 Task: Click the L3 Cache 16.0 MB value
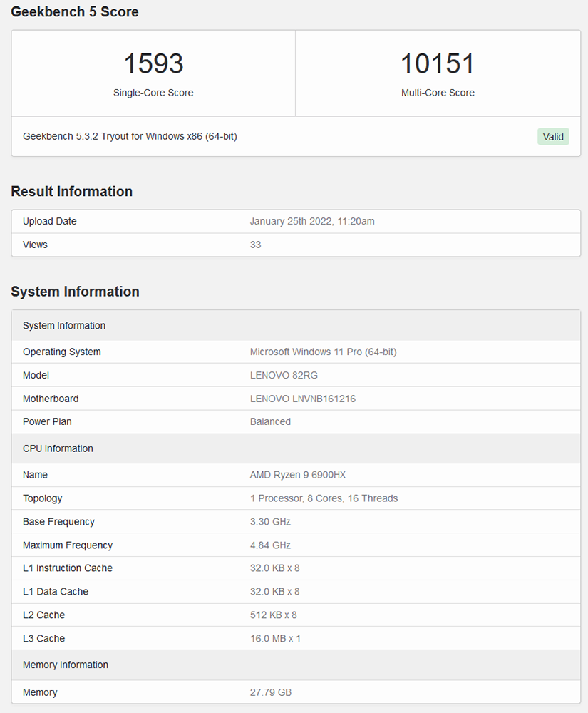(x=275, y=638)
